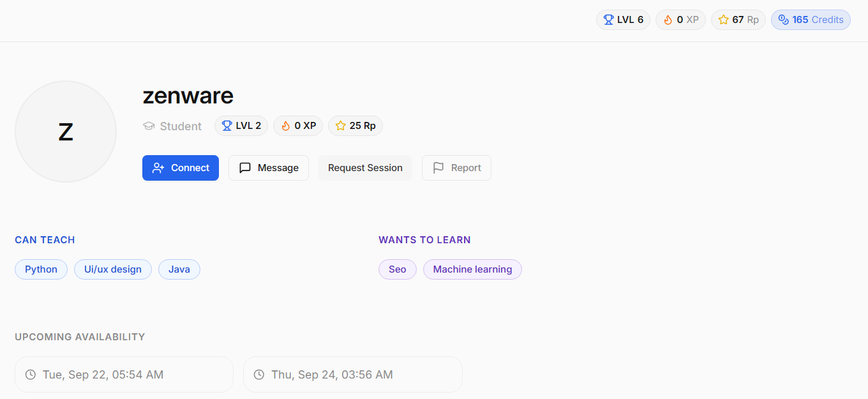The image size is (868, 399).
Task: Open the 165 Credits badge
Action: tap(811, 20)
